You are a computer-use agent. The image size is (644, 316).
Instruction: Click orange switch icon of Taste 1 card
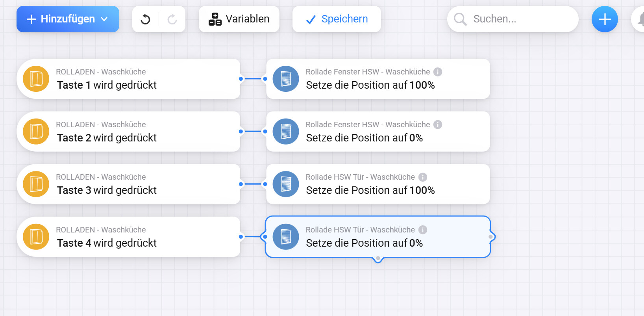[36, 79]
